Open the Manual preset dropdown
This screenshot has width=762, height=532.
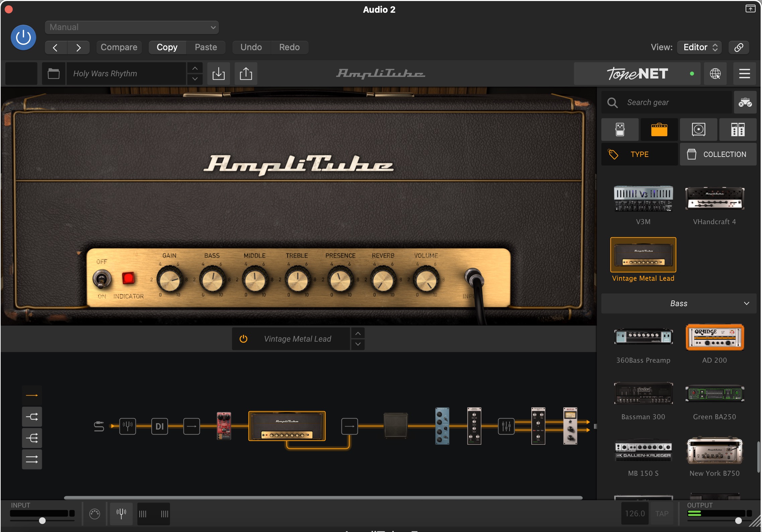(x=132, y=27)
